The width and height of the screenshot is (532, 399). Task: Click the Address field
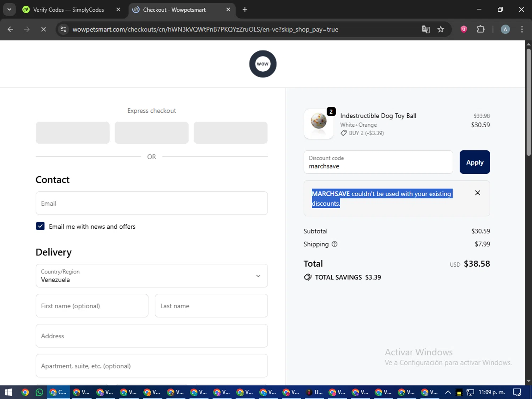pos(152,336)
